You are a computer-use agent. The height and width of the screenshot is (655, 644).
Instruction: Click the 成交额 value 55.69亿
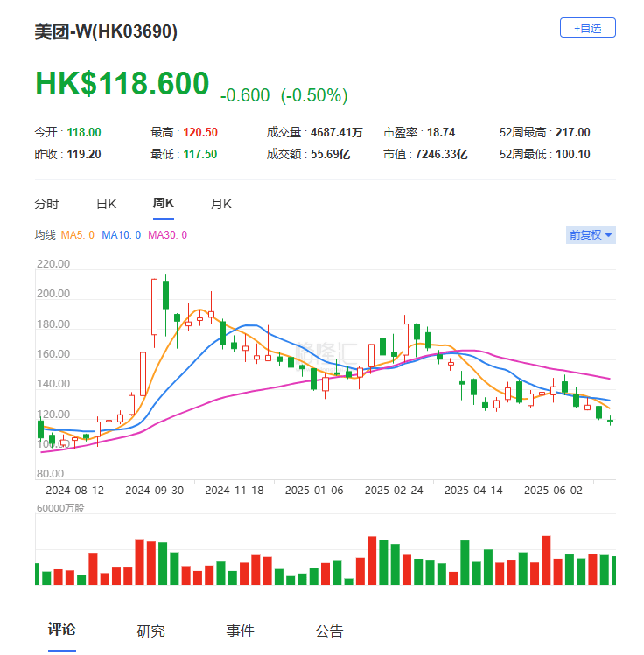click(x=330, y=154)
